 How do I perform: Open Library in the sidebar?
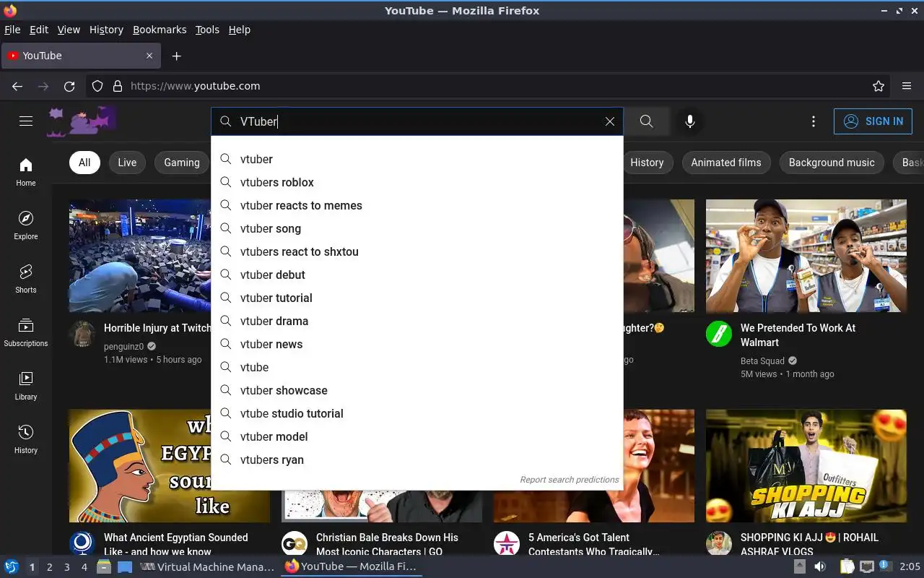point(26,386)
